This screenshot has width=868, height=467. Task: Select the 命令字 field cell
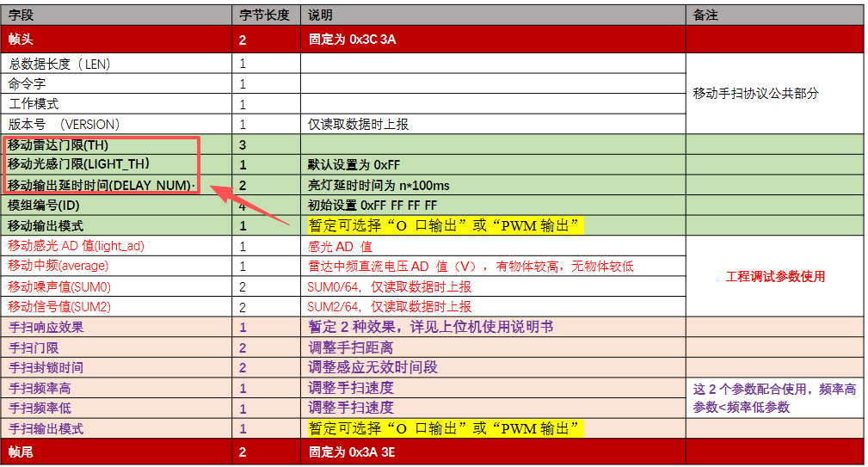click(116, 83)
